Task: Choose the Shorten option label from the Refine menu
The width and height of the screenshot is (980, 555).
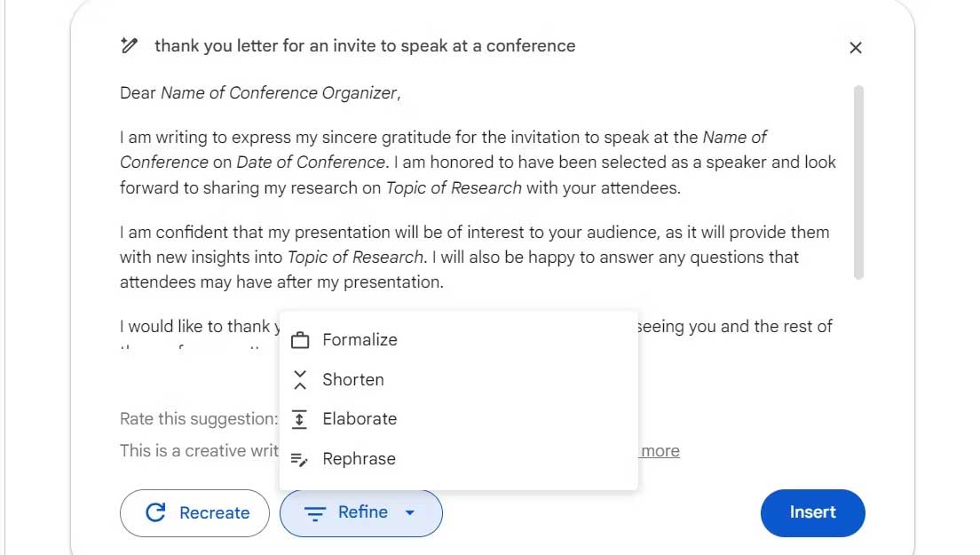Action: click(x=352, y=380)
